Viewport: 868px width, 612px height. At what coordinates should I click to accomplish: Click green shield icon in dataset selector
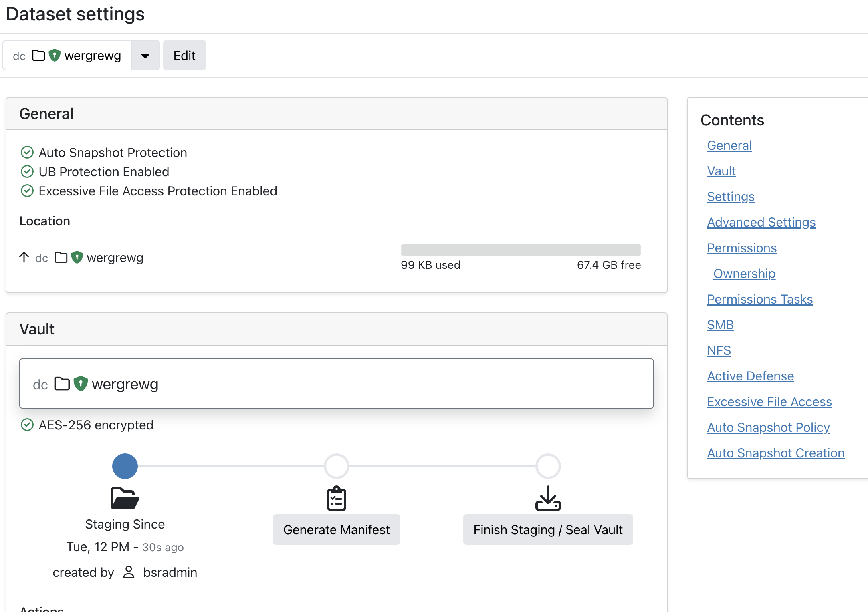click(x=55, y=55)
